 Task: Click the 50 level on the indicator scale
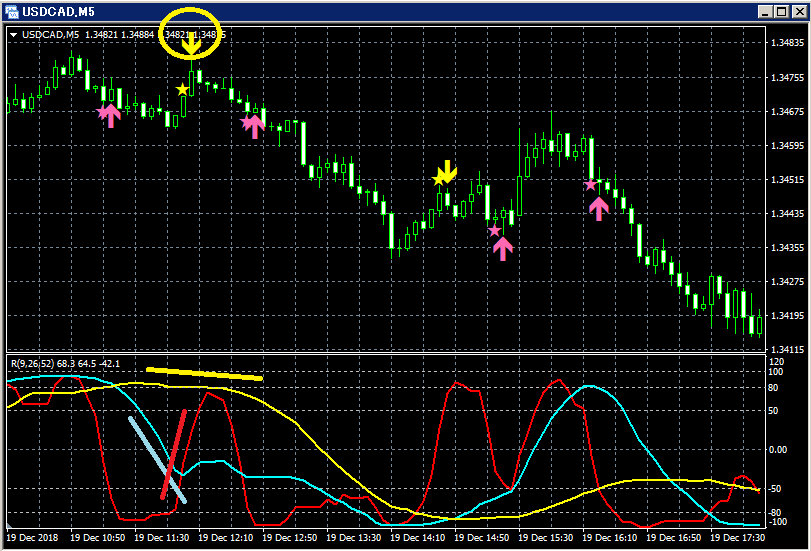773,411
